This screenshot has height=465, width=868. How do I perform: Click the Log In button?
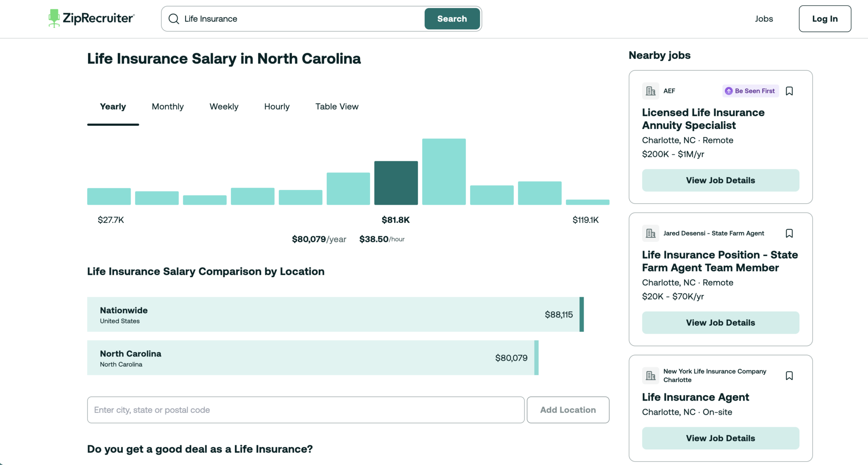pyautogui.click(x=825, y=19)
